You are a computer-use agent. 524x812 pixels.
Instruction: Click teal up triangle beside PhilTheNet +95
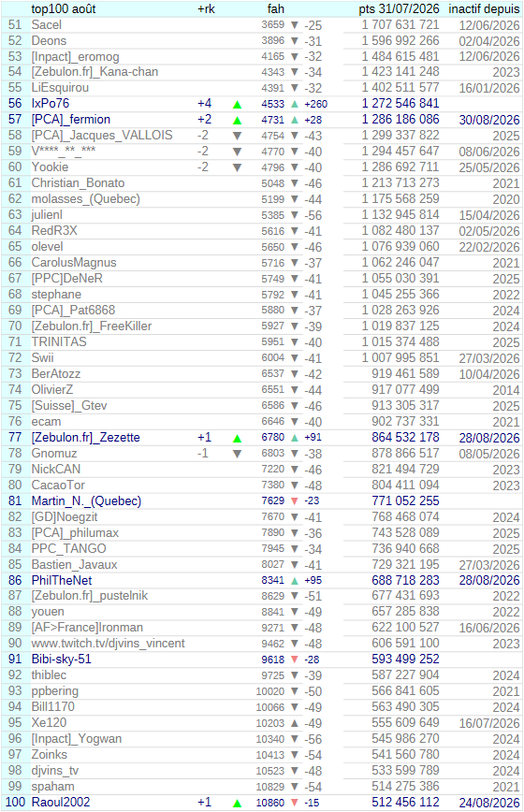(x=295, y=581)
